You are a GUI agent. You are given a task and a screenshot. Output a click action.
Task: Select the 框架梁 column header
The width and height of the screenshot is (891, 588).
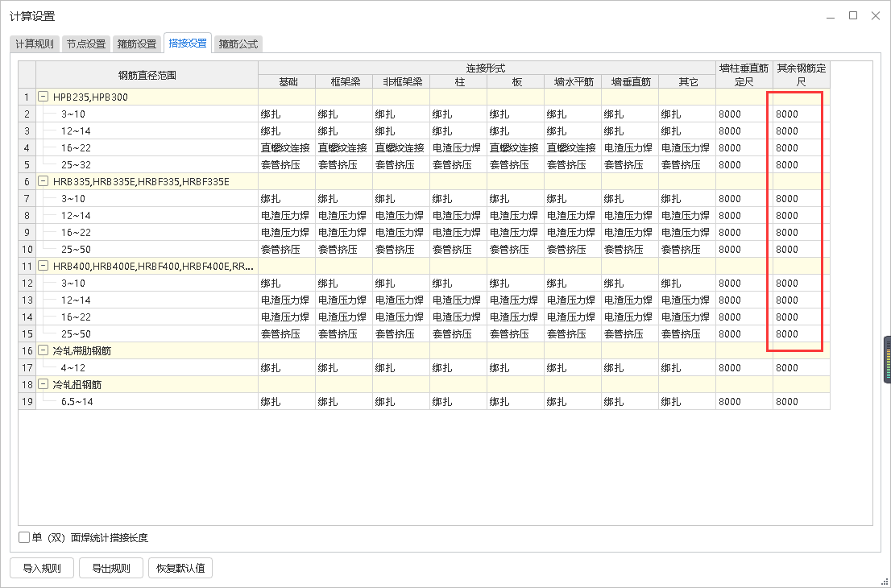click(344, 82)
